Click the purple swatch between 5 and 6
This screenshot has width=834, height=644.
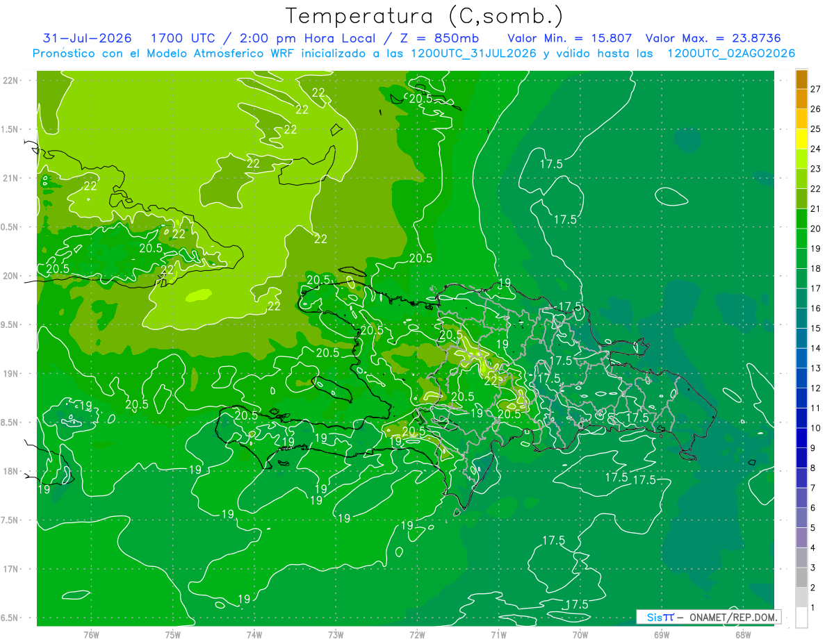click(x=801, y=518)
